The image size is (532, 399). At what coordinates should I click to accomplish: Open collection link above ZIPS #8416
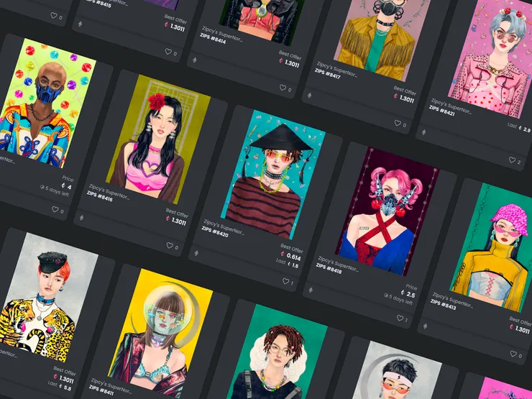[109, 192]
